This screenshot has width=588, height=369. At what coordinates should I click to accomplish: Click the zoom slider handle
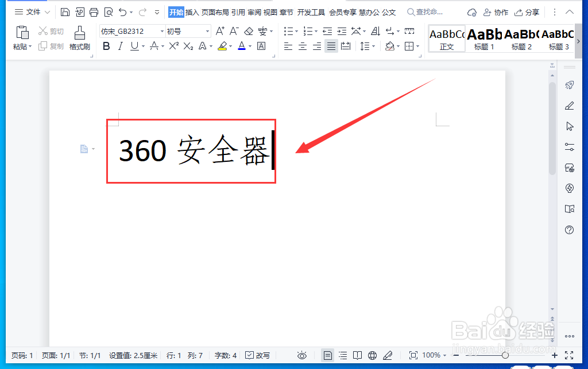pyautogui.click(x=505, y=355)
